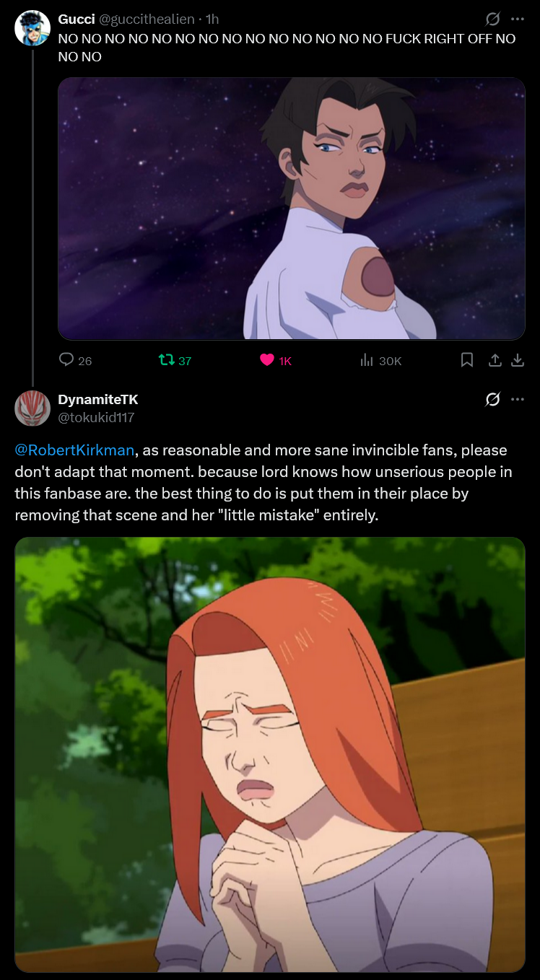Reply to Gucci's post via comment icon
The image size is (540, 980).
click(x=66, y=359)
